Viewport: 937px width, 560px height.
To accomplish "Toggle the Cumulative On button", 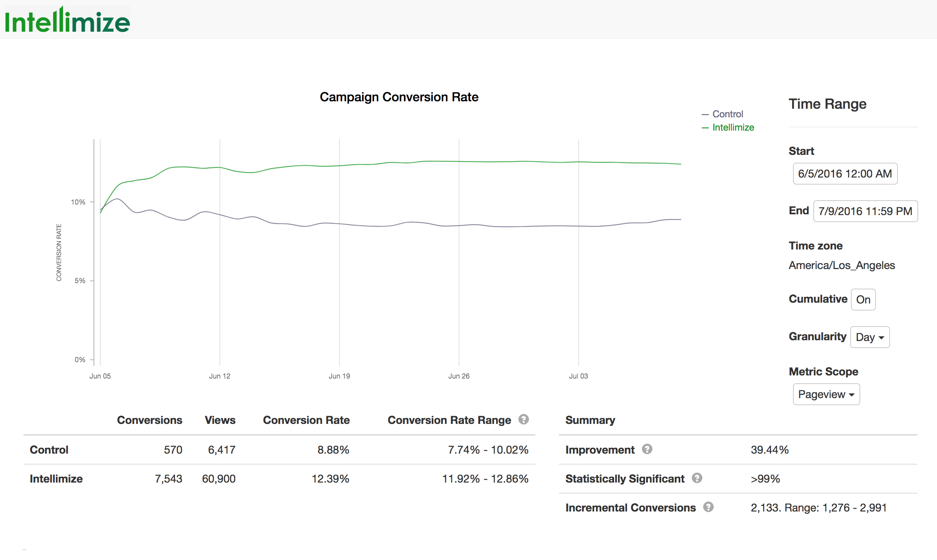I will 863,300.
